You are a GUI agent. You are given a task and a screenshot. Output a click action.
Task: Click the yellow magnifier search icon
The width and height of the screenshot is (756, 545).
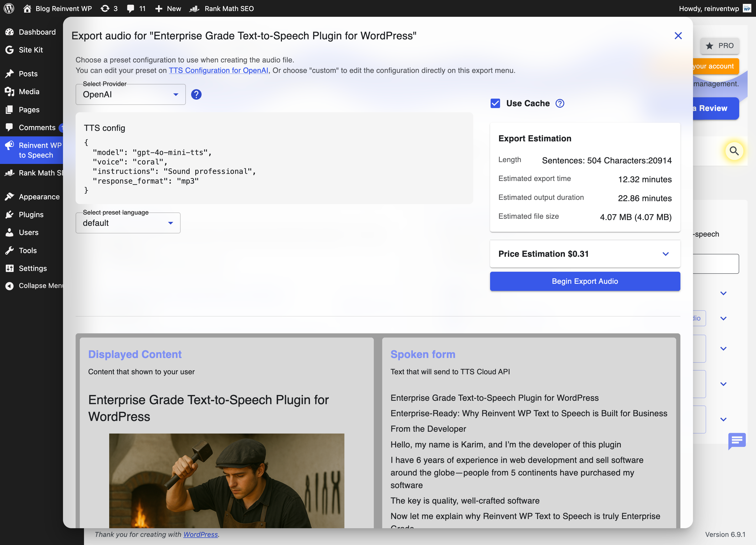click(x=734, y=151)
